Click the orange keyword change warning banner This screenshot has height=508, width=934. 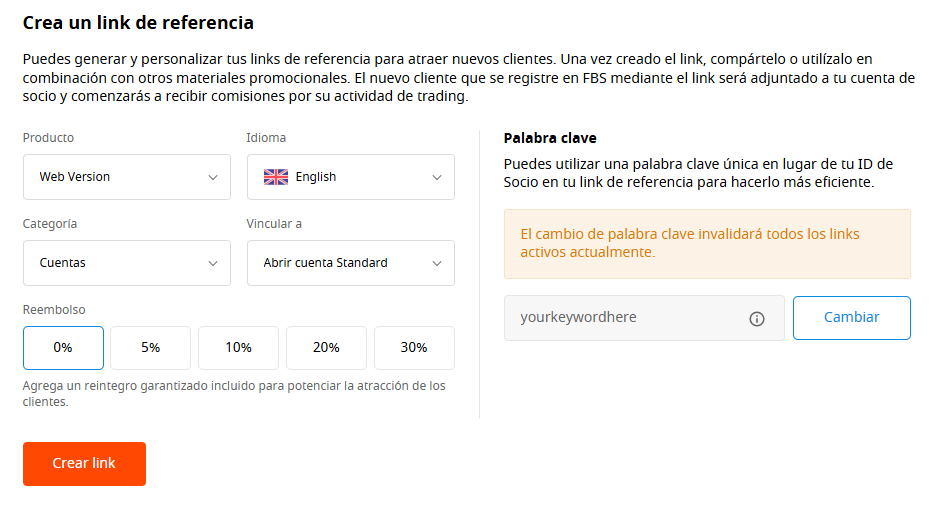(x=707, y=244)
